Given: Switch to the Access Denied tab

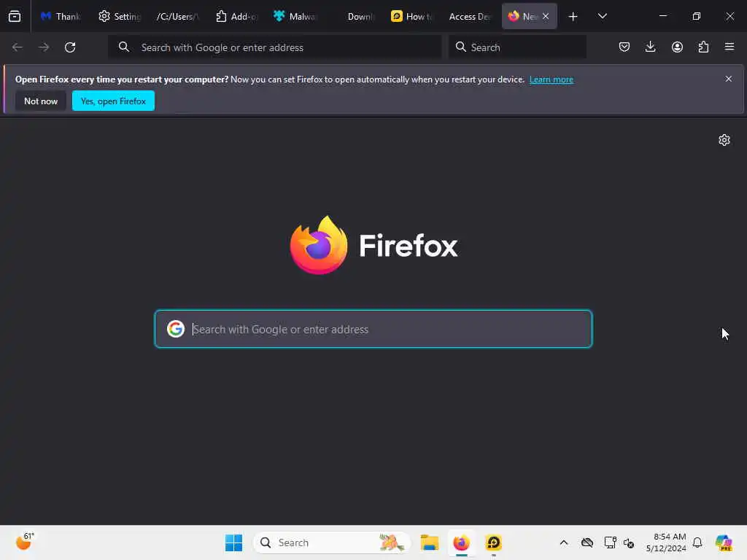Looking at the screenshot, I should [x=470, y=16].
